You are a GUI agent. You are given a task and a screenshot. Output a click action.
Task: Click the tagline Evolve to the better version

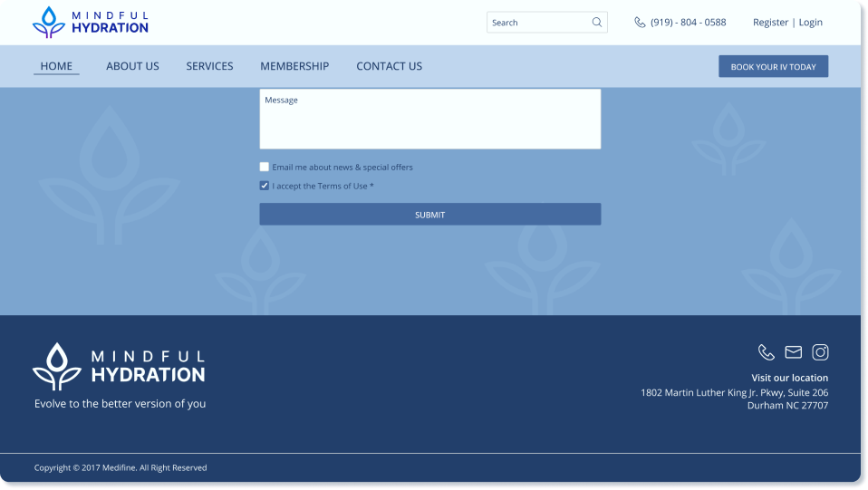[x=121, y=404]
